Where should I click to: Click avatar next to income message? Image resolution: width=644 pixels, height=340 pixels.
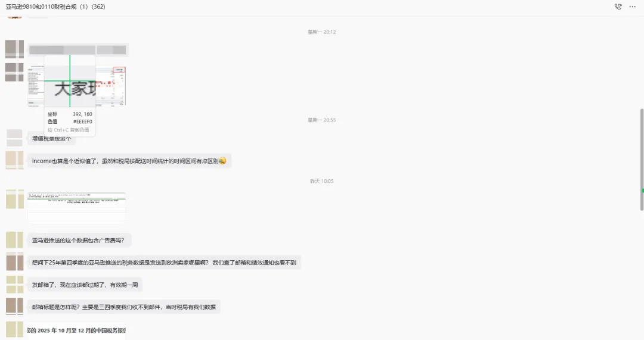click(14, 160)
